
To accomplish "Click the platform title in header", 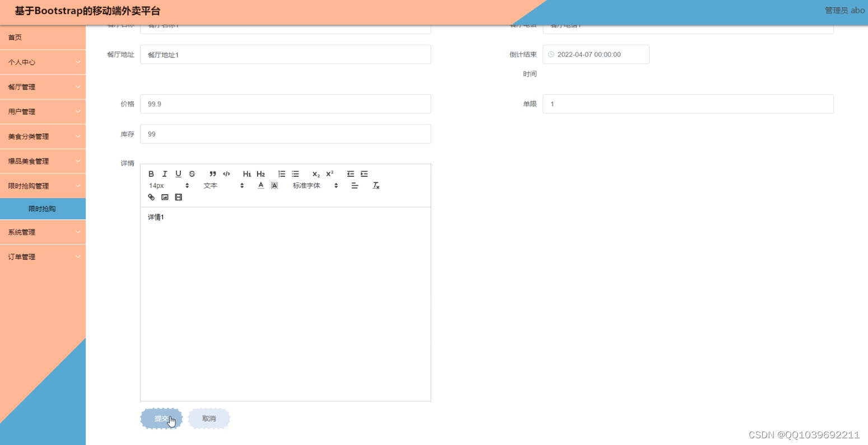I will pyautogui.click(x=88, y=11).
